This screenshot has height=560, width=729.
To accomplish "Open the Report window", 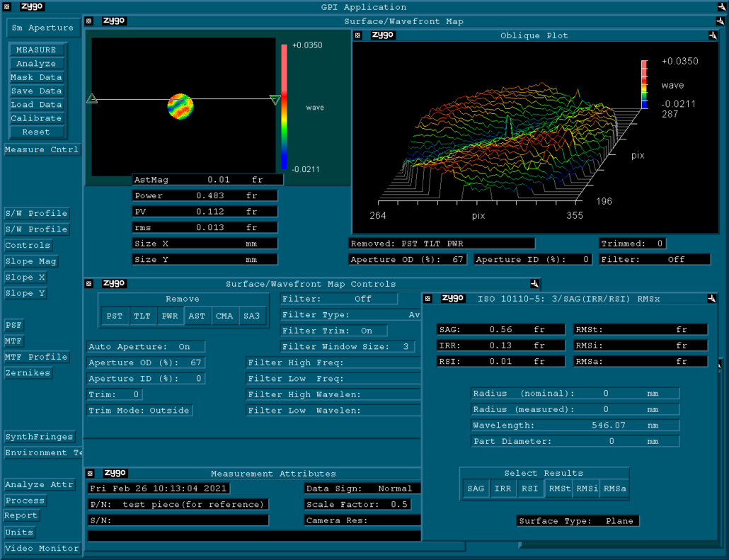I will [x=21, y=515].
